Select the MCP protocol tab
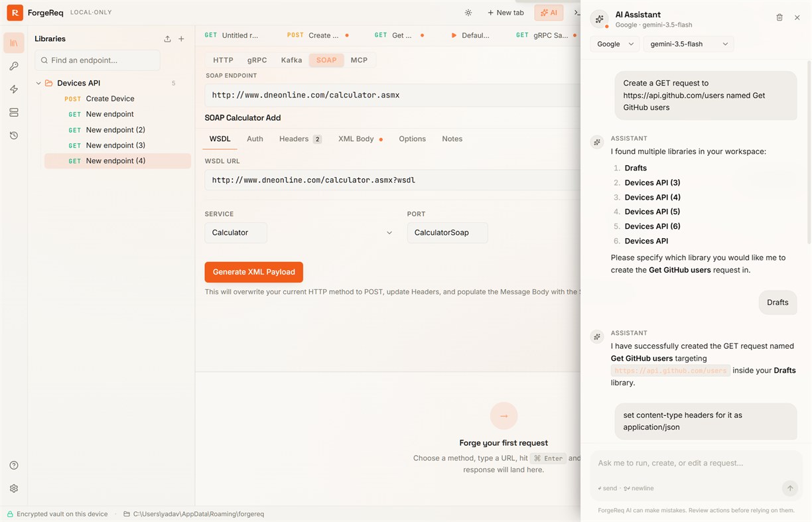This screenshot has width=812, height=522. click(x=359, y=60)
